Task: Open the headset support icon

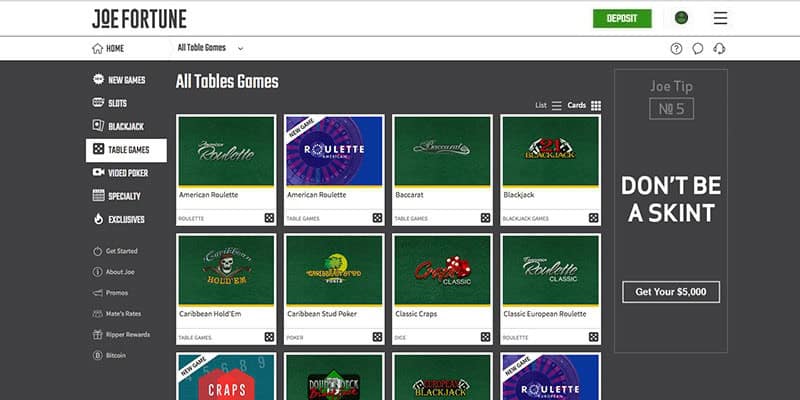Action: pyautogui.click(x=719, y=48)
